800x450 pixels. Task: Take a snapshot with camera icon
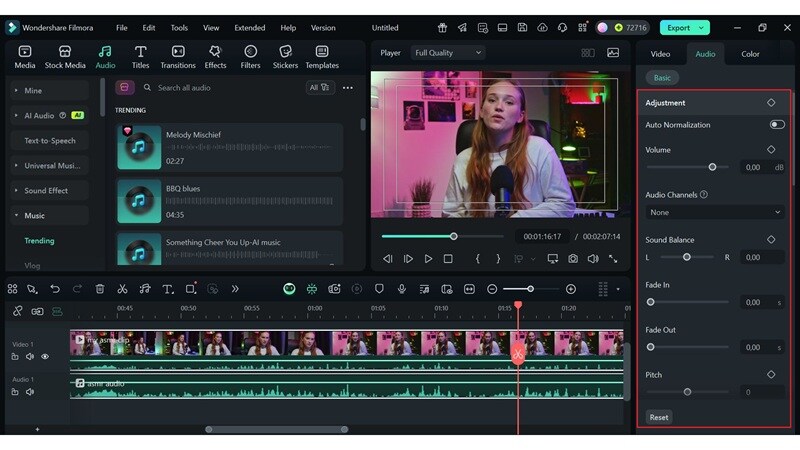(x=573, y=259)
